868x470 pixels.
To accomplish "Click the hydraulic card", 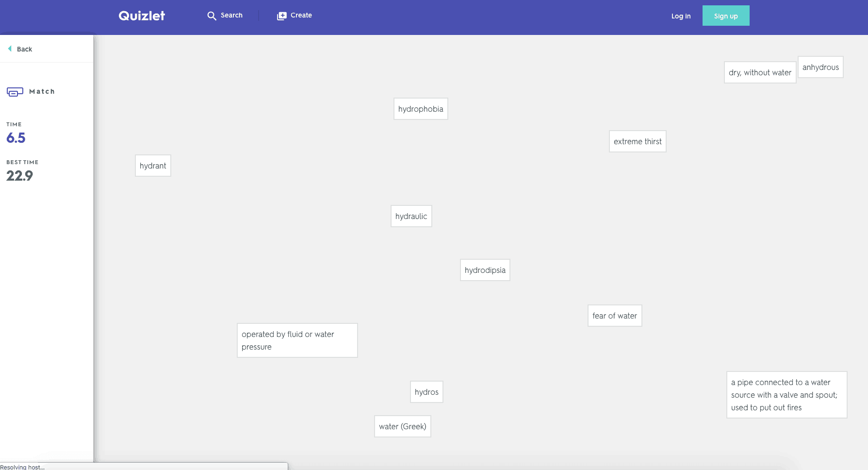I will [x=411, y=216].
